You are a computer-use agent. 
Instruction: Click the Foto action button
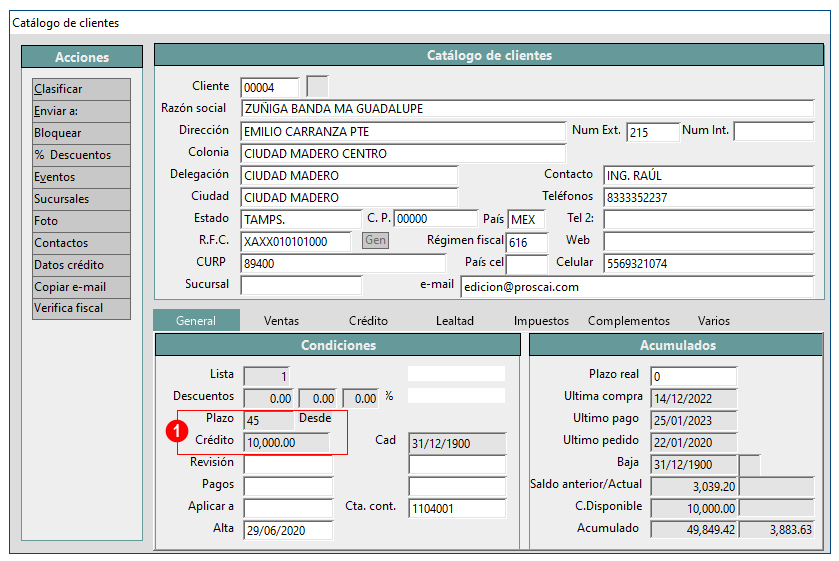pyautogui.click(x=81, y=221)
